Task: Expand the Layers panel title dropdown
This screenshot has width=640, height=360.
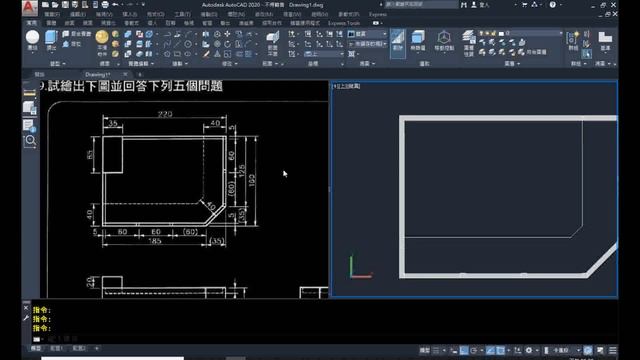Action: (512, 64)
